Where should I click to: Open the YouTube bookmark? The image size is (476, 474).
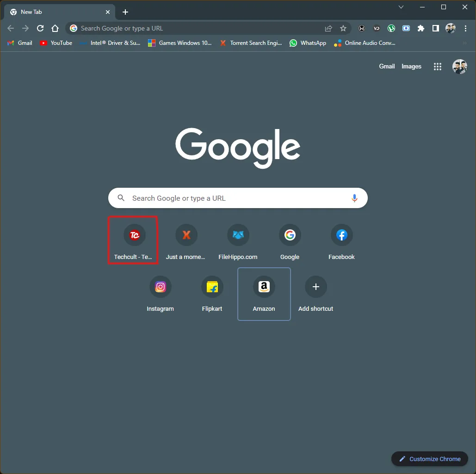56,43
